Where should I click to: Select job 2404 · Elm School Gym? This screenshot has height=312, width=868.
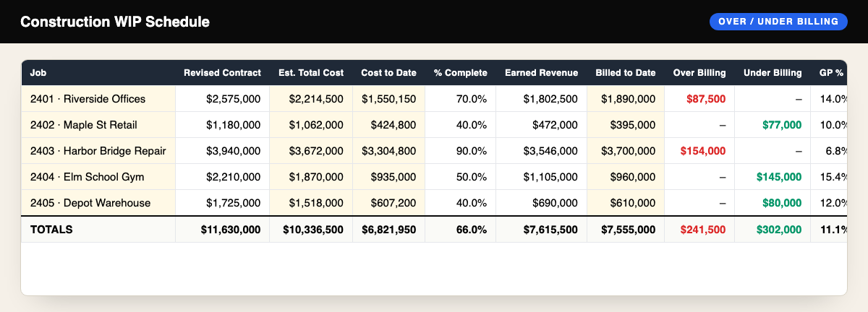click(x=98, y=177)
